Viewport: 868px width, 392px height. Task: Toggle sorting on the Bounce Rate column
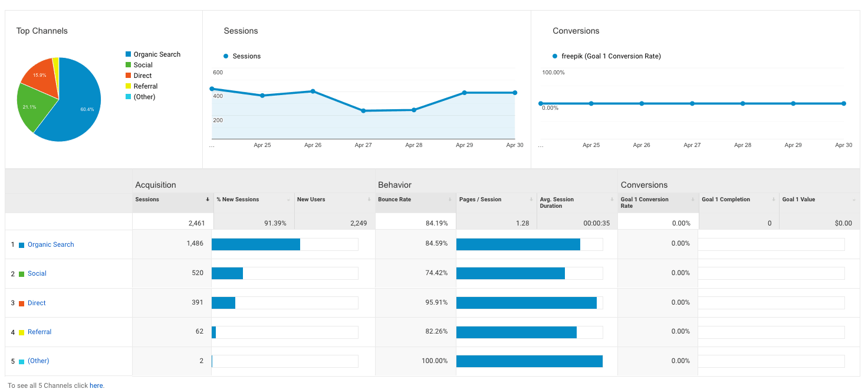pos(450,199)
